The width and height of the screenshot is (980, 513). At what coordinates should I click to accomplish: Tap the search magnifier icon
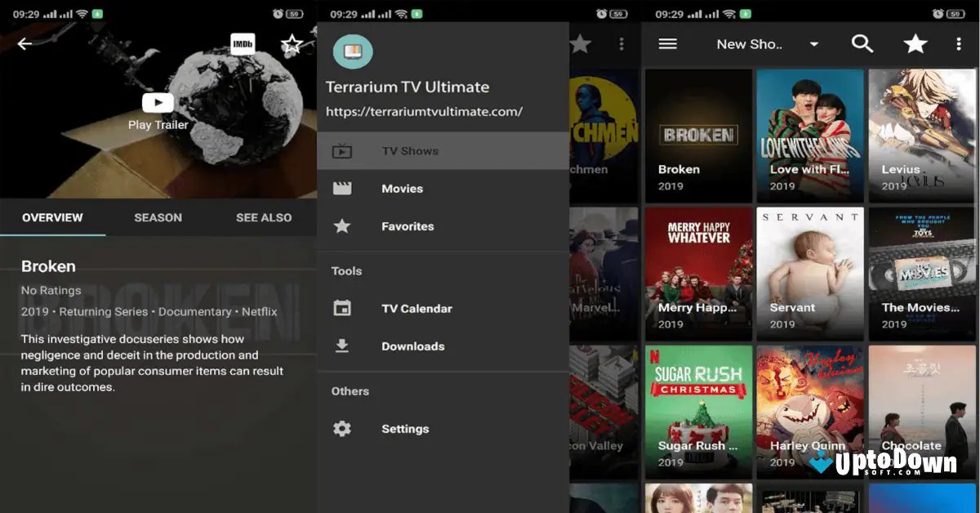coord(862,44)
